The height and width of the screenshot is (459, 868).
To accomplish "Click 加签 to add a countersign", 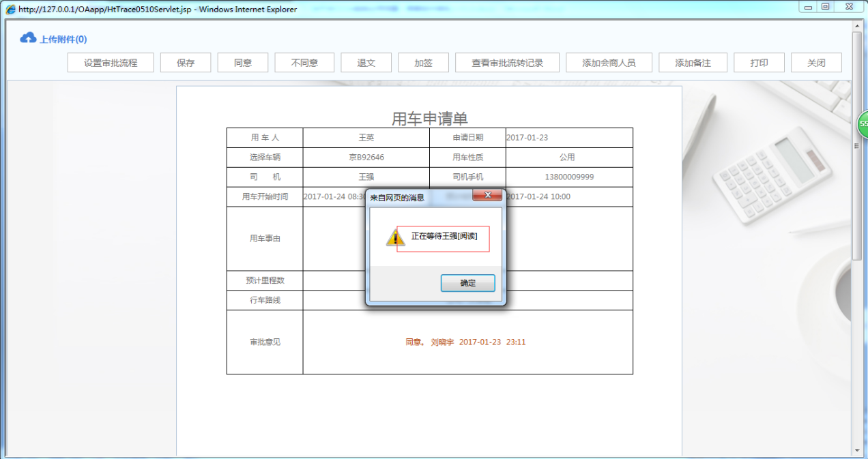I will 422,62.
